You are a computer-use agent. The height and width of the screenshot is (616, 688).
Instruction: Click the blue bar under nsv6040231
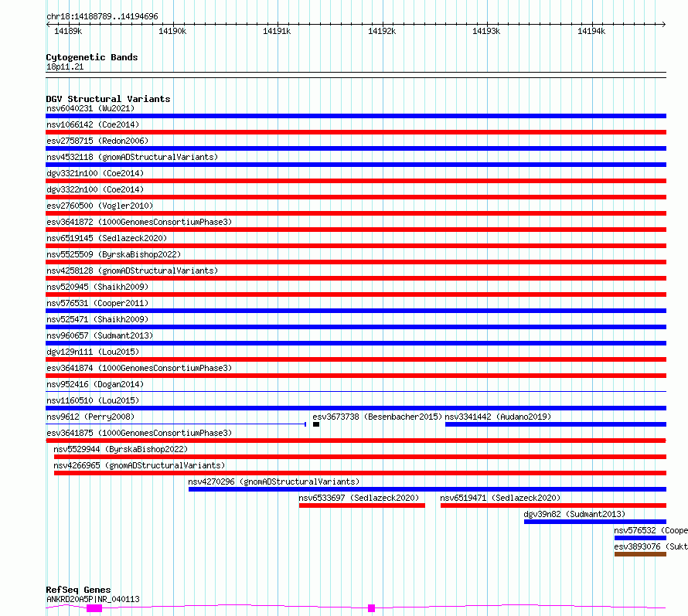point(356,116)
